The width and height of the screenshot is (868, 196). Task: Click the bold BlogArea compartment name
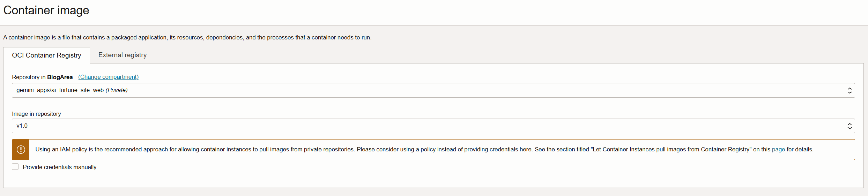pos(60,77)
